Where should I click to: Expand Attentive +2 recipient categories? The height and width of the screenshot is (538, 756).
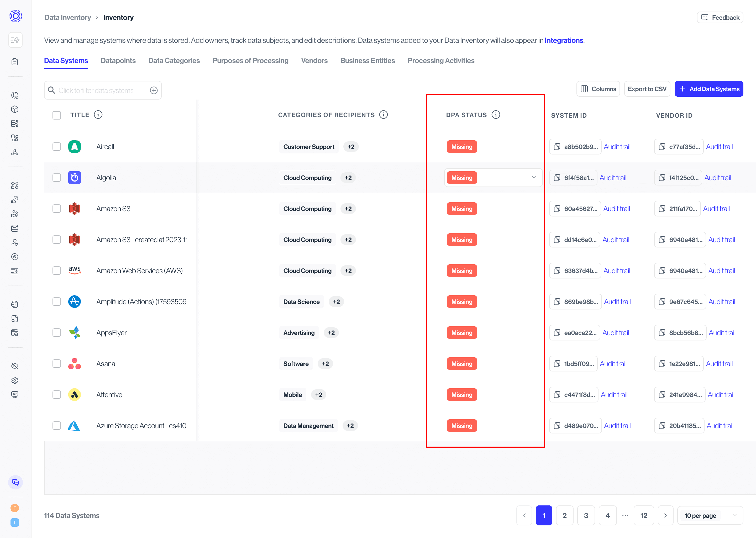pos(318,395)
